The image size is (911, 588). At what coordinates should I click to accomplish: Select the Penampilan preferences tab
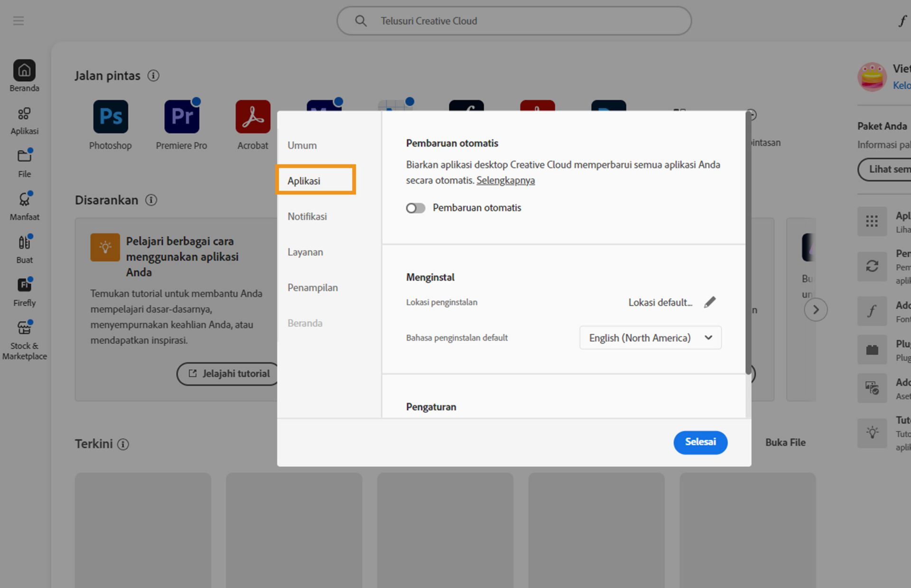click(x=313, y=288)
